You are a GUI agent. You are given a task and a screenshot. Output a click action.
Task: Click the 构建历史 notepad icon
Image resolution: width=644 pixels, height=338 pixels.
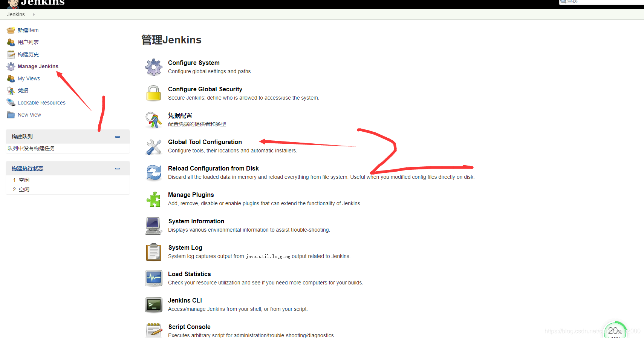[11, 54]
